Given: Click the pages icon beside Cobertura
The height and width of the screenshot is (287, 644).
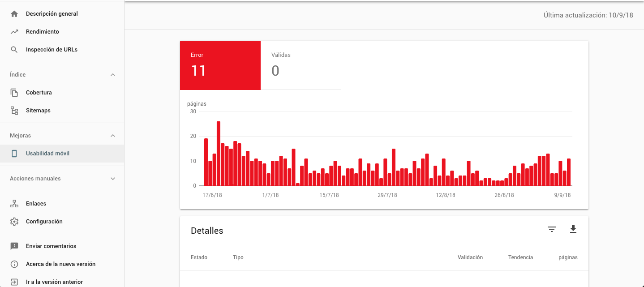Looking at the screenshot, I should (14, 93).
